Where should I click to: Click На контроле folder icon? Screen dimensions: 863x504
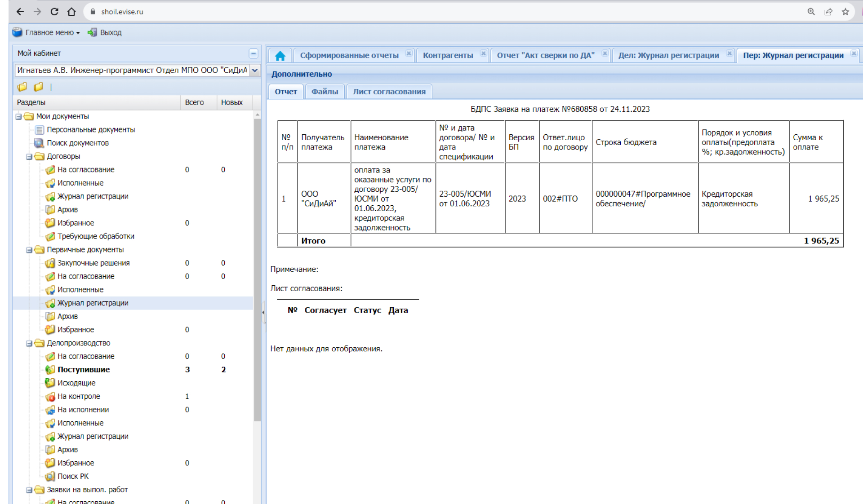[x=50, y=396]
